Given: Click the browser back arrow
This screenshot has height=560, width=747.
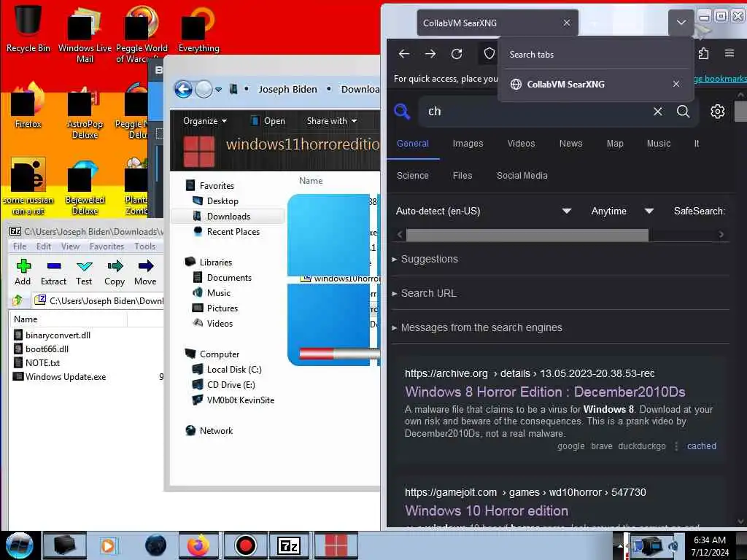Looking at the screenshot, I should [x=403, y=54].
